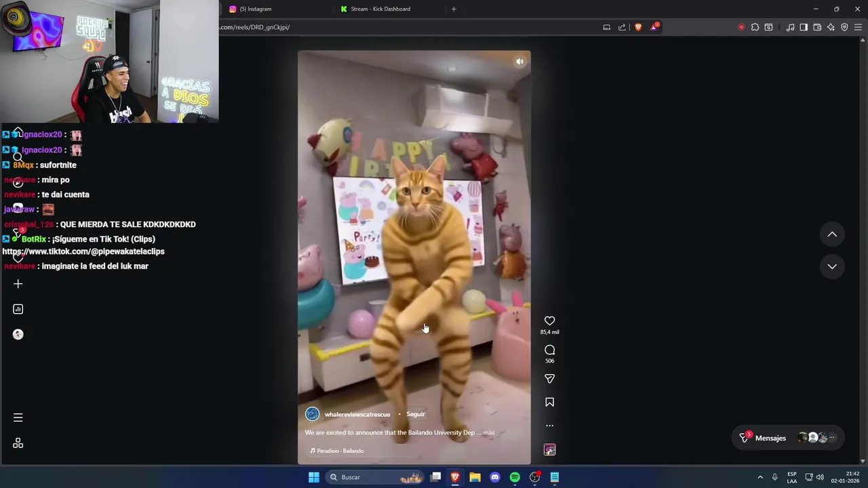The image size is (868, 488).
Task: Expand the caption with 'más'
Action: (489, 432)
